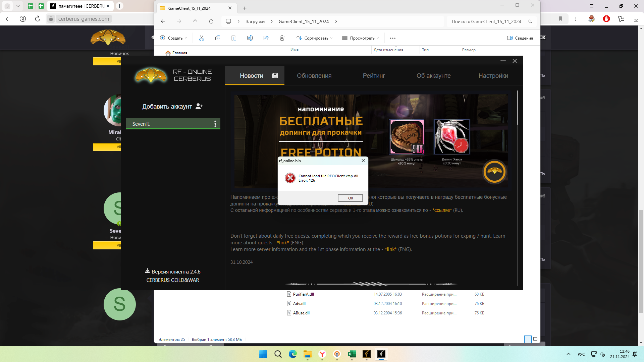Image resolution: width=644 pixels, height=362 pixels.
Task: Click the add account person icon
Action: pos(199,106)
